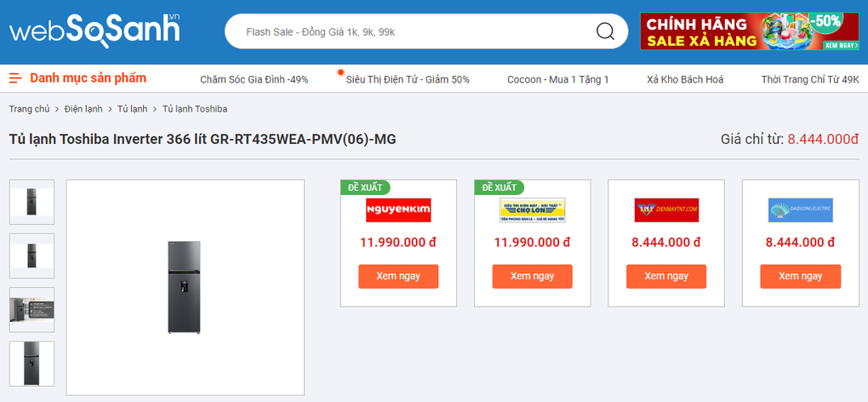Image resolution: width=868 pixels, height=402 pixels.
Task: Click the search magnifier icon
Action: pos(605,32)
